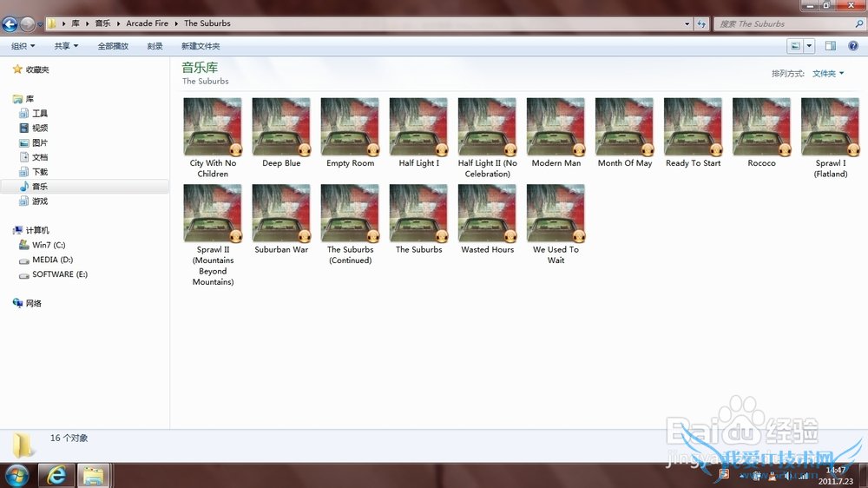Select the Wasted Hours track thumbnail
The width and height of the screenshot is (868, 488).
tap(487, 214)
